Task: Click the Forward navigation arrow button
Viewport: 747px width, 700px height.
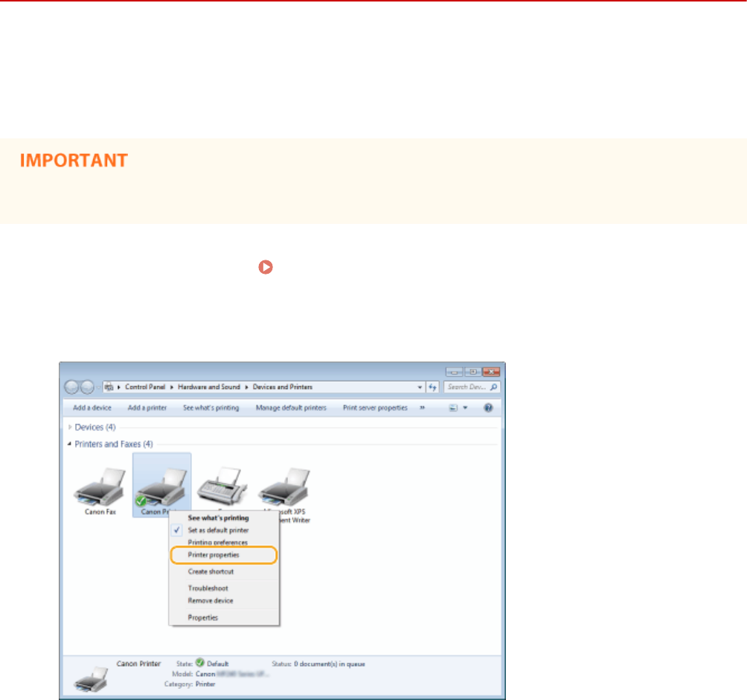Action: 87,387
